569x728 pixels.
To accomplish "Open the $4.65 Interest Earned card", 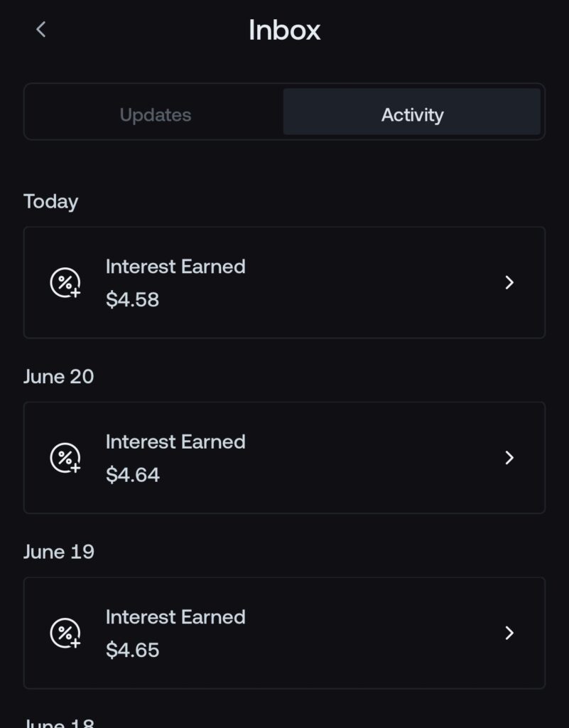I will (284, 633).
